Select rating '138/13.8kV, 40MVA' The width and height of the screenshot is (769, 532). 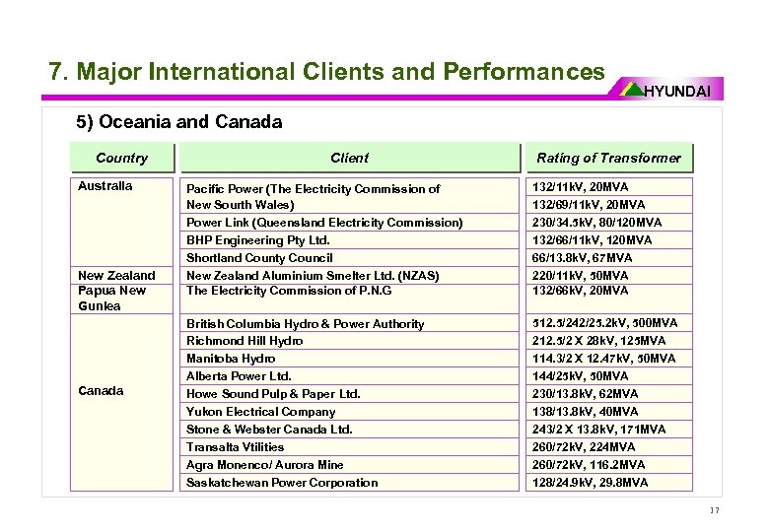point(608,411)
